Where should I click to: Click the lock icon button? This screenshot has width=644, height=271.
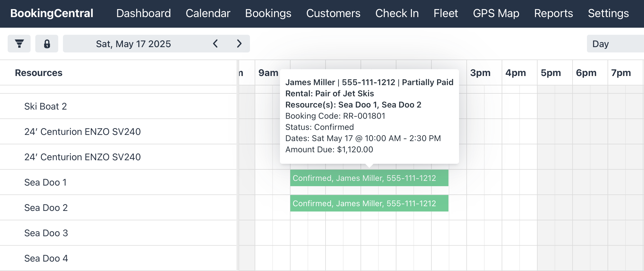[47, 44]
